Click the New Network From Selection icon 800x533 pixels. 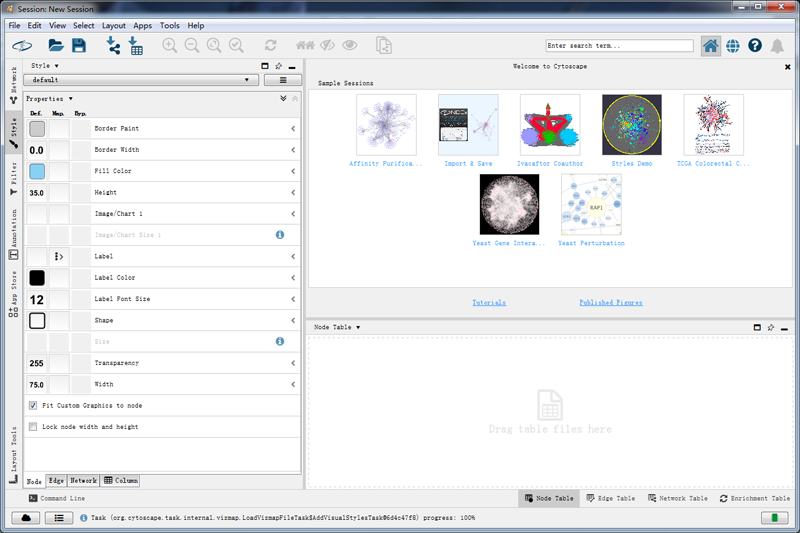click(x=384, y=45)
